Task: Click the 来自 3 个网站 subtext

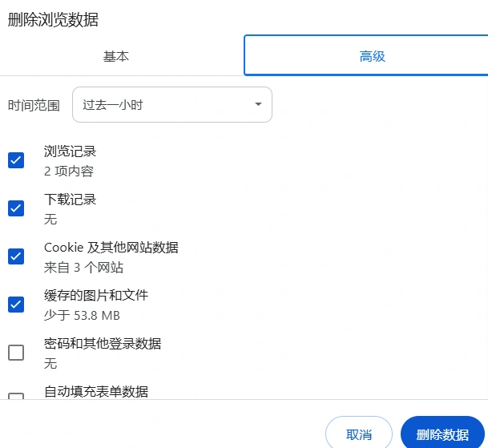Action: (x=83, y=268)
